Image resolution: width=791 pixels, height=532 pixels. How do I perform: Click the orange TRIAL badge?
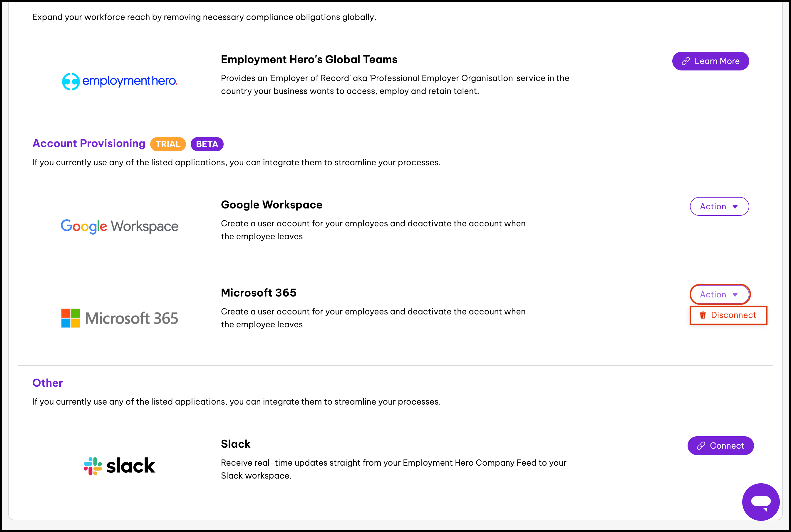[168, 144]
